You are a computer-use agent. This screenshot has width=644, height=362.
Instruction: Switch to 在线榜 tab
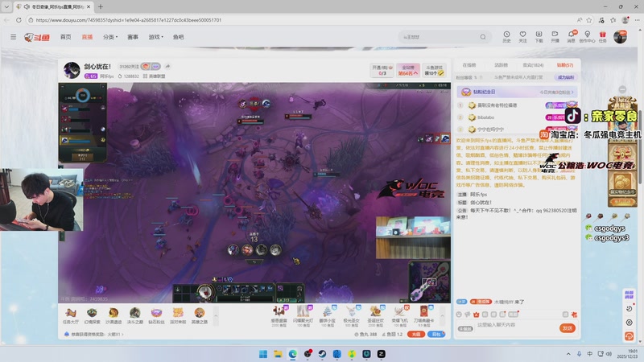[x=469, y=65]
